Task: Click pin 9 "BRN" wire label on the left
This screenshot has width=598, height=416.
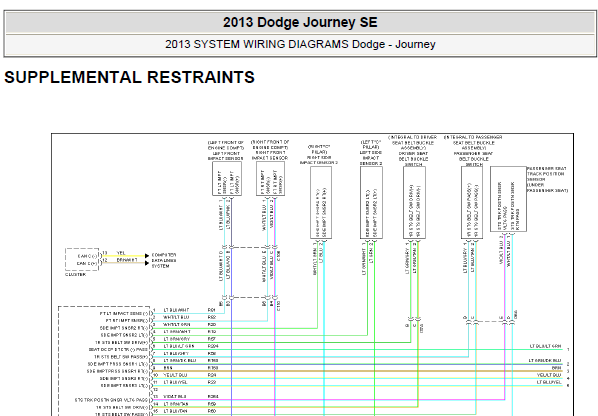Action: tap(168, 368)
